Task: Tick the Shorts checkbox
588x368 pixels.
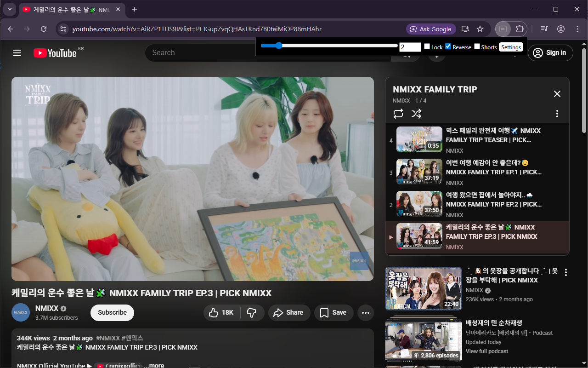Action: tap(477, 46)
